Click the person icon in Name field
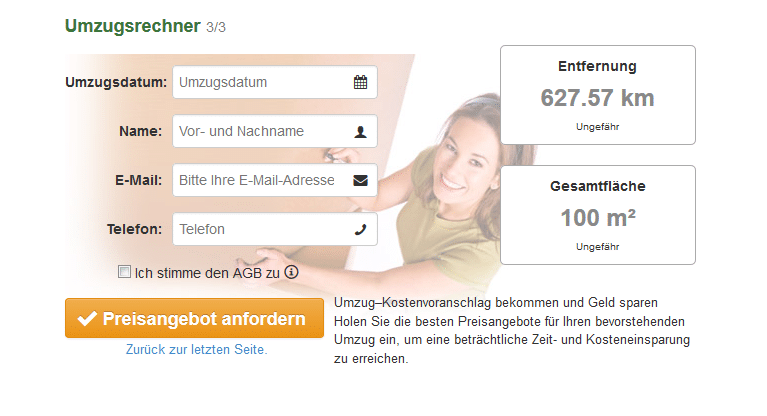767x416 pixels. (361, 132)
